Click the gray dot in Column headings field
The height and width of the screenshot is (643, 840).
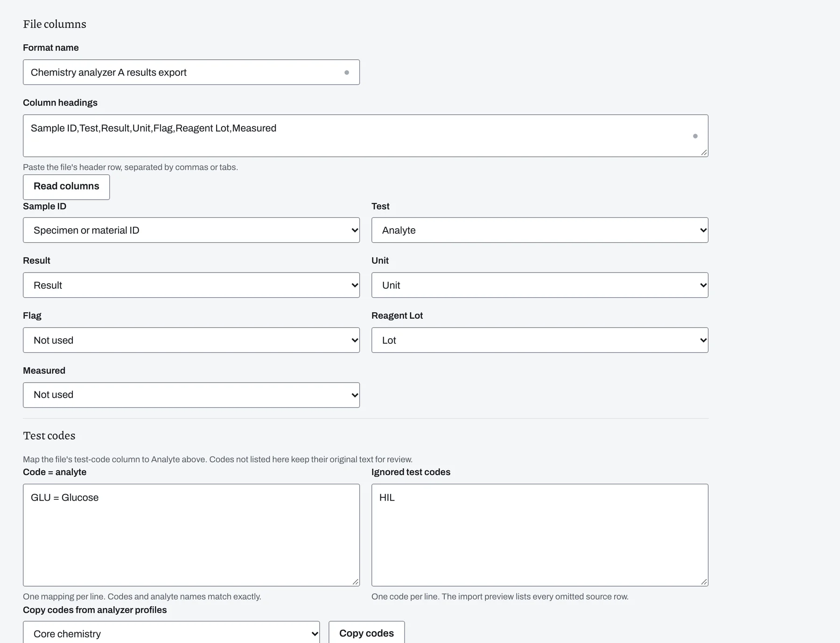pyautogui.click(x=695, y=136)
